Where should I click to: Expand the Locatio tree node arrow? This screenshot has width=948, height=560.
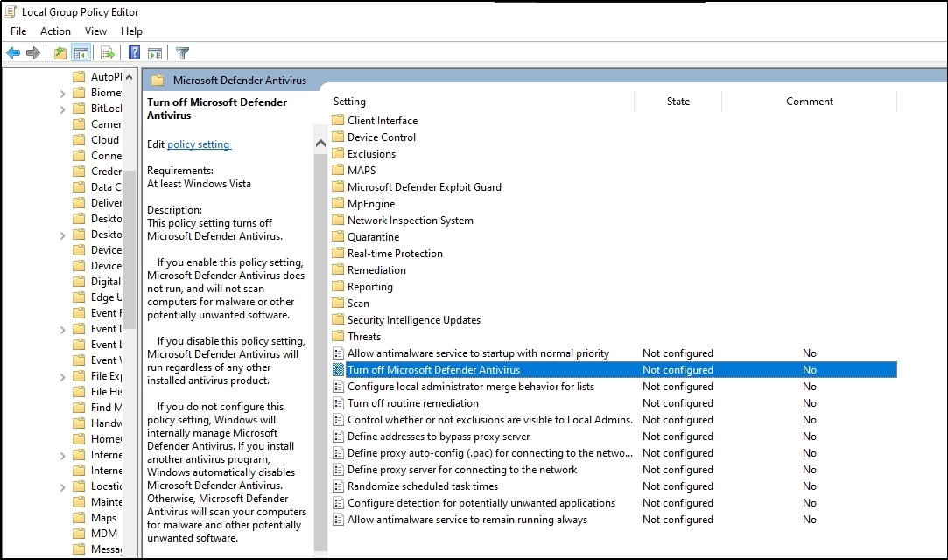(63, 486)
